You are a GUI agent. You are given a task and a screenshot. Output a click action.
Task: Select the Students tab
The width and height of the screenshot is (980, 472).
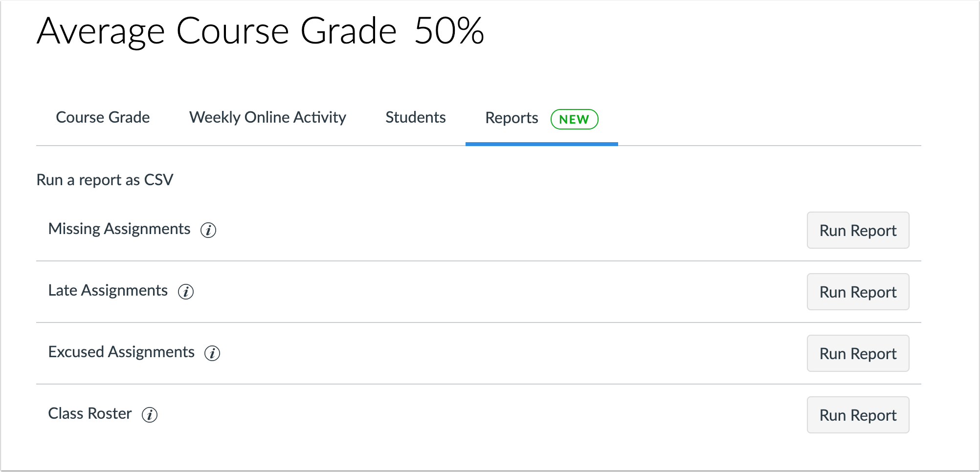coord(415,117)
